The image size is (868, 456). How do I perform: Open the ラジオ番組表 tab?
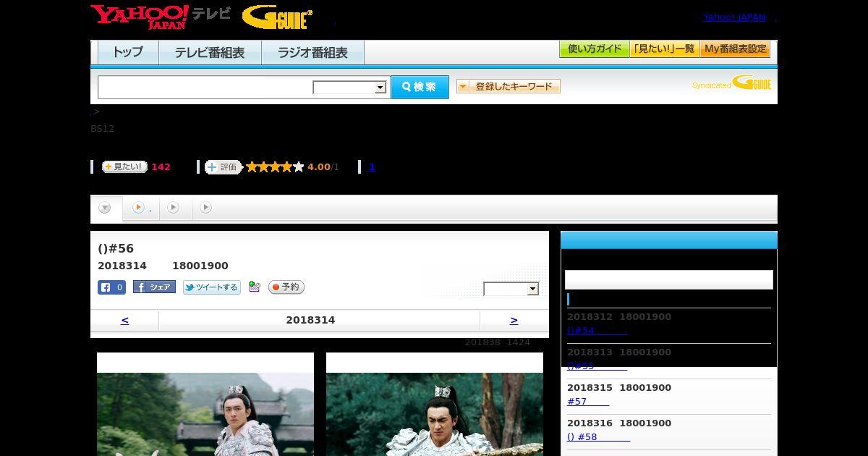tap(312, 52)
